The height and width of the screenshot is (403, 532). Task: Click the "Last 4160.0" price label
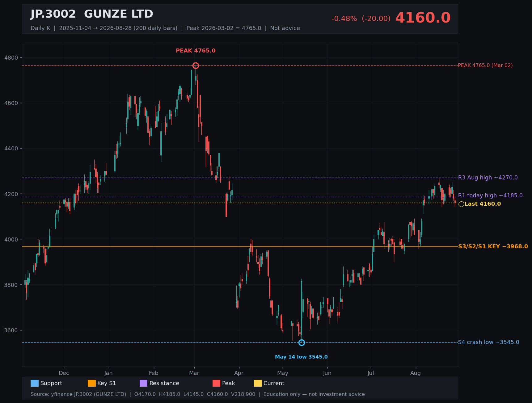483,204
